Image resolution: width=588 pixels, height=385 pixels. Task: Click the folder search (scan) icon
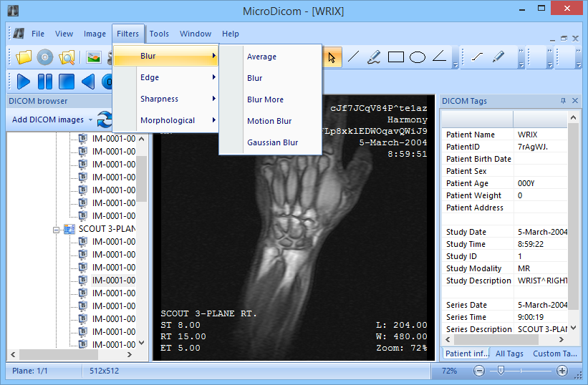pos(67,57)
